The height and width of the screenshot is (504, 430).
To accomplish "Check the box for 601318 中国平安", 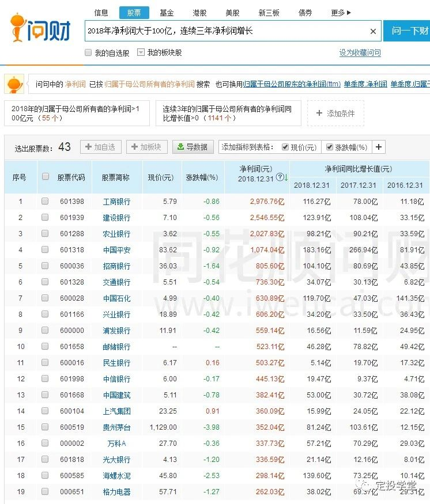I will click(x=45, y=249).
